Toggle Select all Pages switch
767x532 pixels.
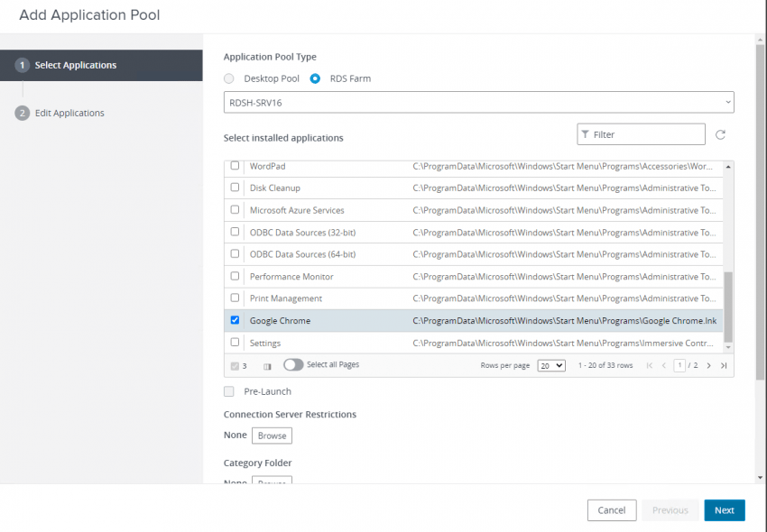coord(291,365)
